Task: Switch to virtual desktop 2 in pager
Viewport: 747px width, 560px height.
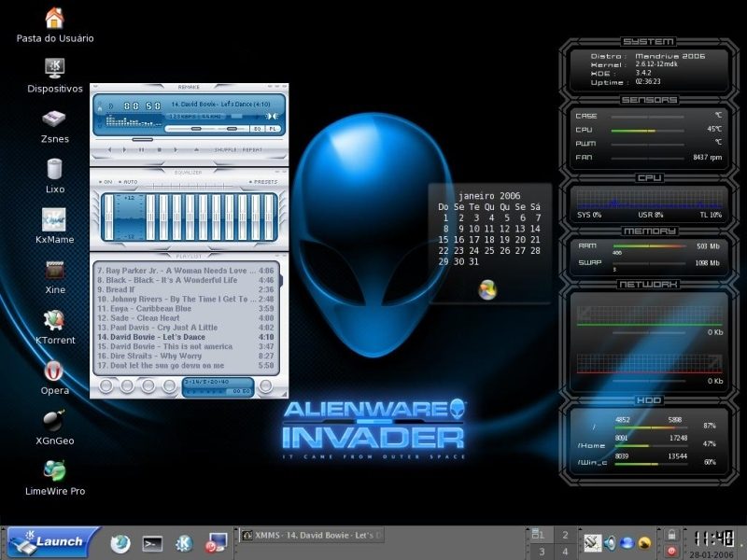Action: [x=566, y=535]
